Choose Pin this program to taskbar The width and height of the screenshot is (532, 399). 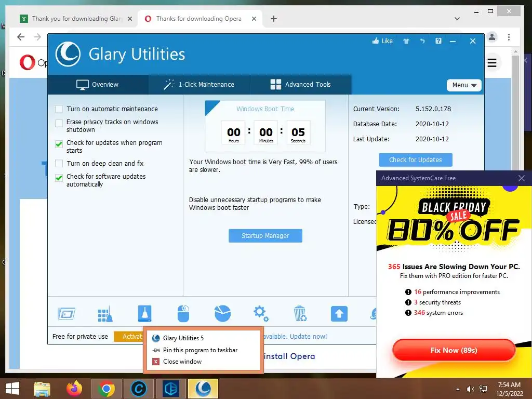click(x=204, y=350)
